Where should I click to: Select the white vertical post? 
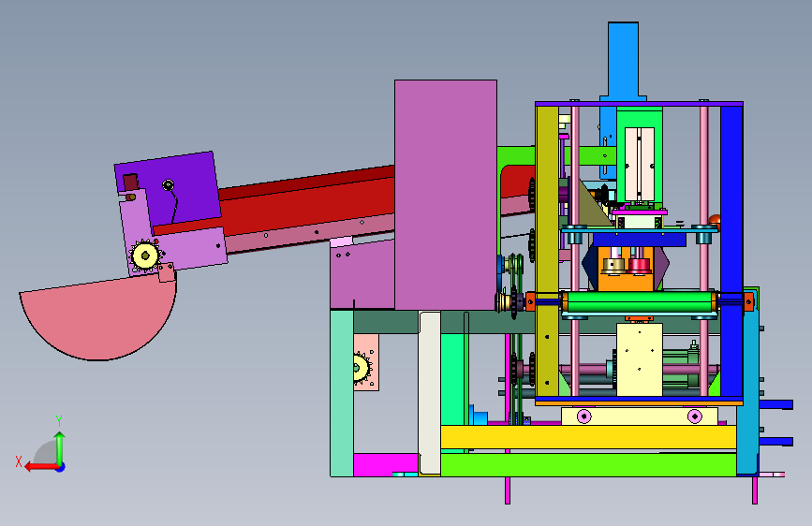pyautogui.click(x=429, y=392)
